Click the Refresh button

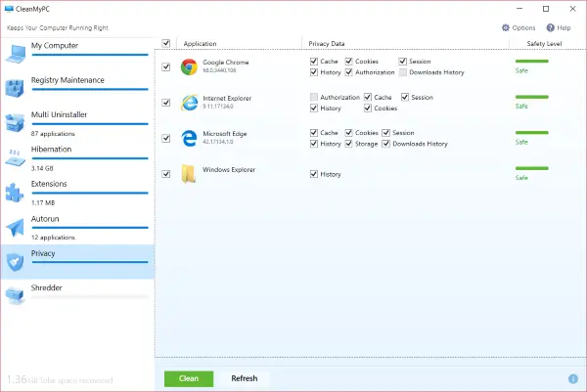(245, 378)
